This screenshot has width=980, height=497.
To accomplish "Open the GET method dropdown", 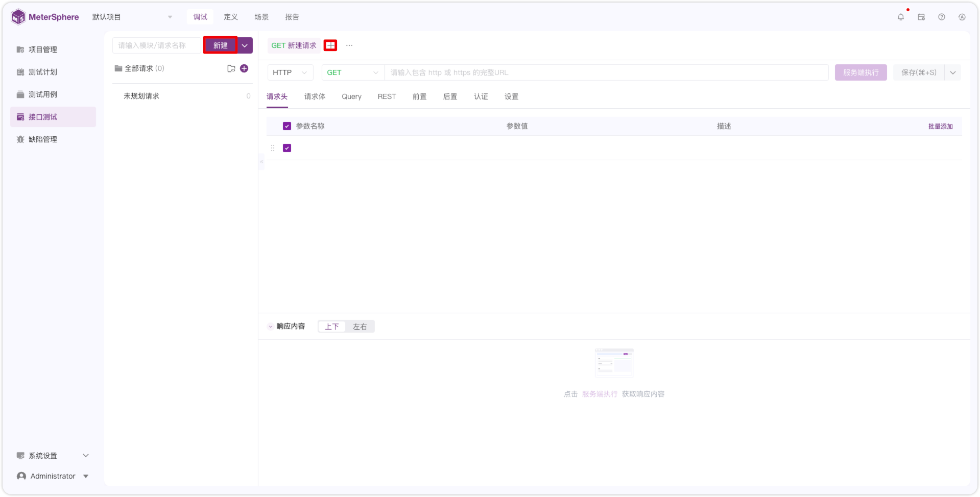I will pos(353,72).
